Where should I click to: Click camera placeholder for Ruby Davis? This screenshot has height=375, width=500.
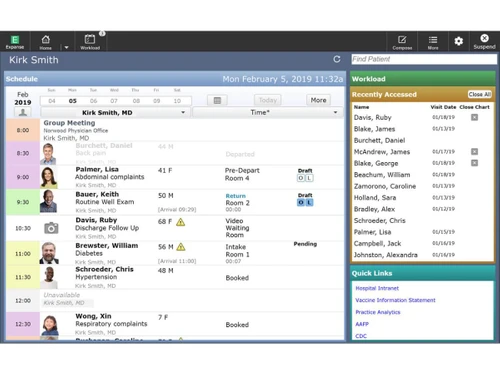tap(51, 228)
